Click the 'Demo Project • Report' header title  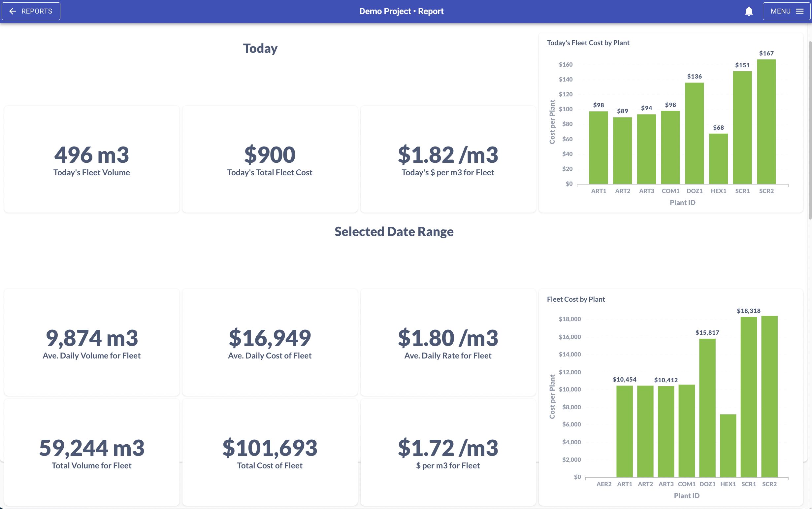(x=402, y=11)
